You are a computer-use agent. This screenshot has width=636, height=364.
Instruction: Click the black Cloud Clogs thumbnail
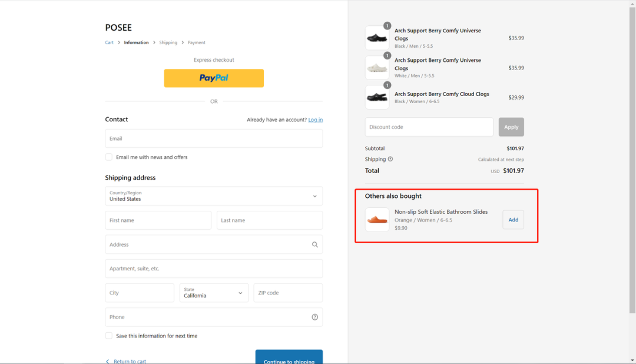(377, 97)
